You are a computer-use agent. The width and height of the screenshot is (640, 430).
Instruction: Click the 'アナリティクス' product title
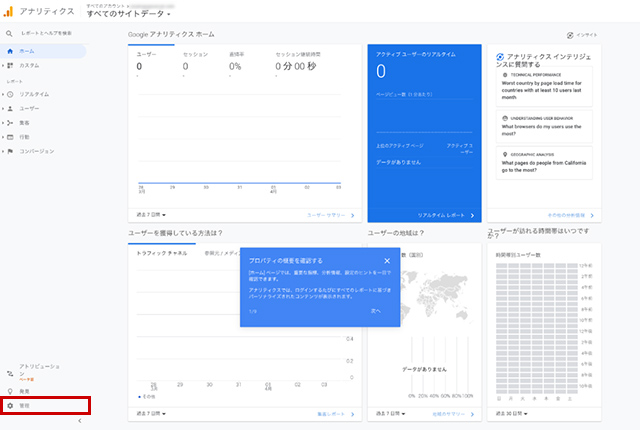(x=47, y=11)
